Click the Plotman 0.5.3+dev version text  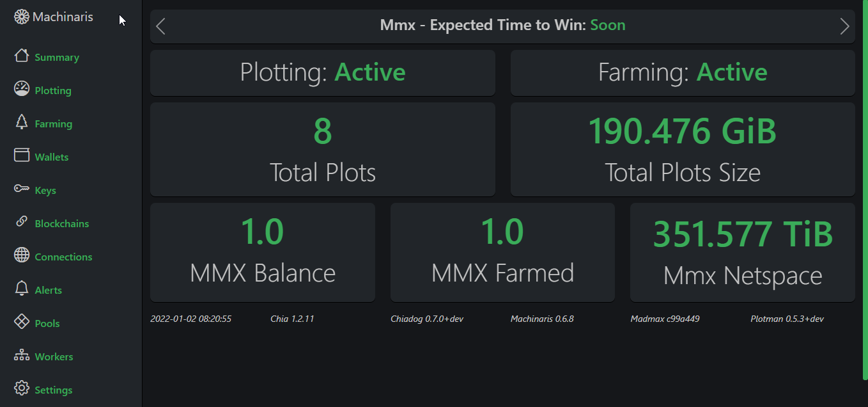(787, 318)
